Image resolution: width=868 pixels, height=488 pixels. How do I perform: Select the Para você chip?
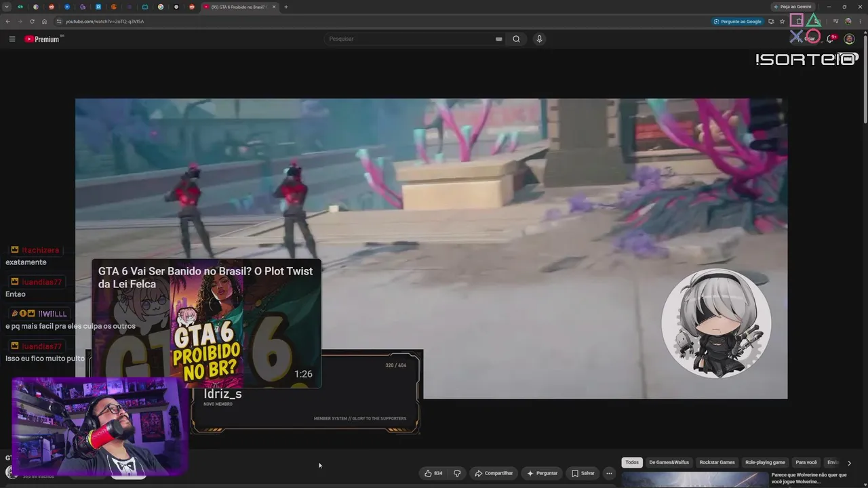point(806,462)
